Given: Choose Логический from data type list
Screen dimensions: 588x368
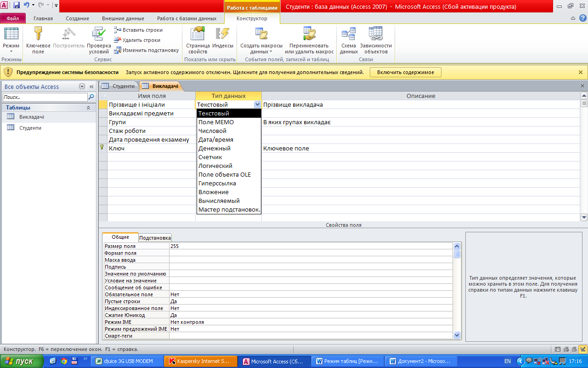Looking at the screenshot, I should point(229,166).
